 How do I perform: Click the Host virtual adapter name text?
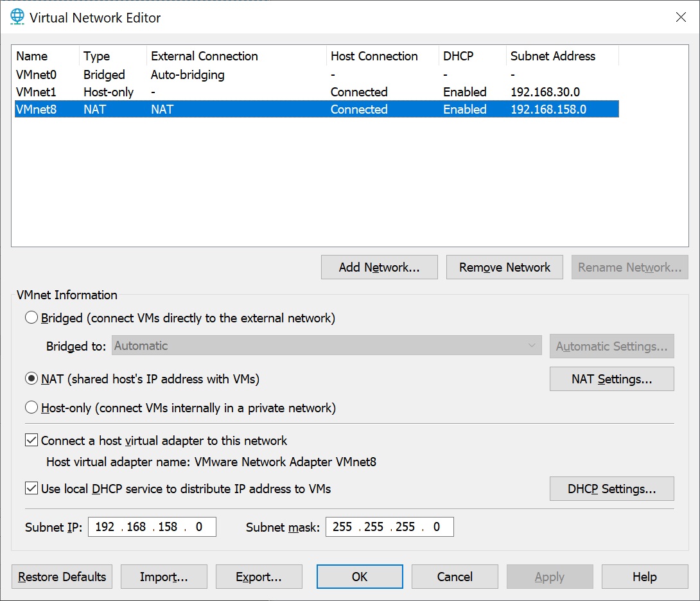(211, 462)
